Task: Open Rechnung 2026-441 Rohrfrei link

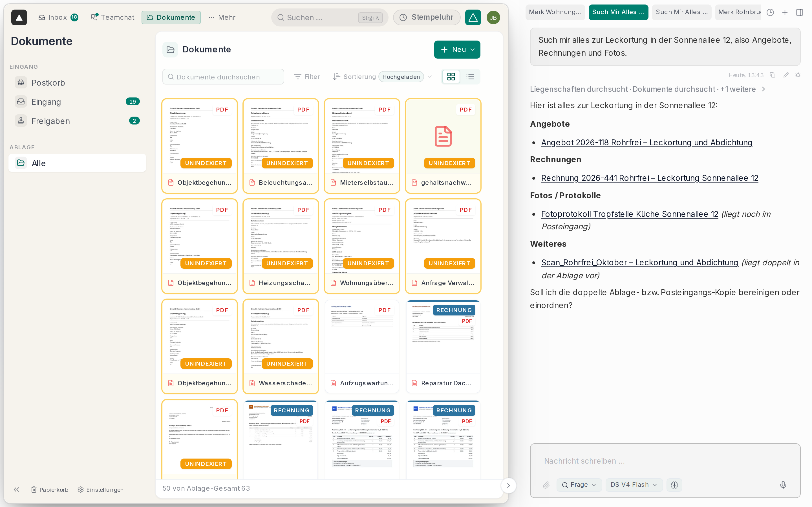Action: click(x=650, y=178)
